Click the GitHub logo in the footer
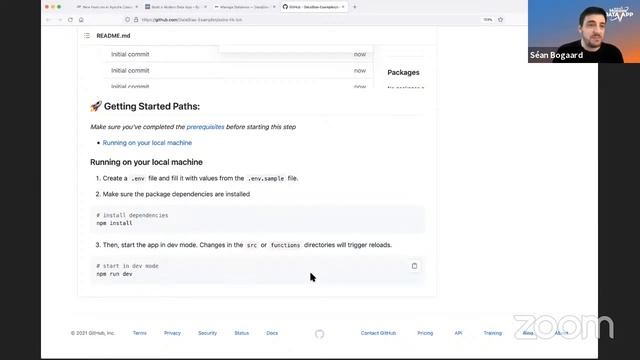Image resolution: width=640 pixels, height=360 pixels. tap(320, 334)
